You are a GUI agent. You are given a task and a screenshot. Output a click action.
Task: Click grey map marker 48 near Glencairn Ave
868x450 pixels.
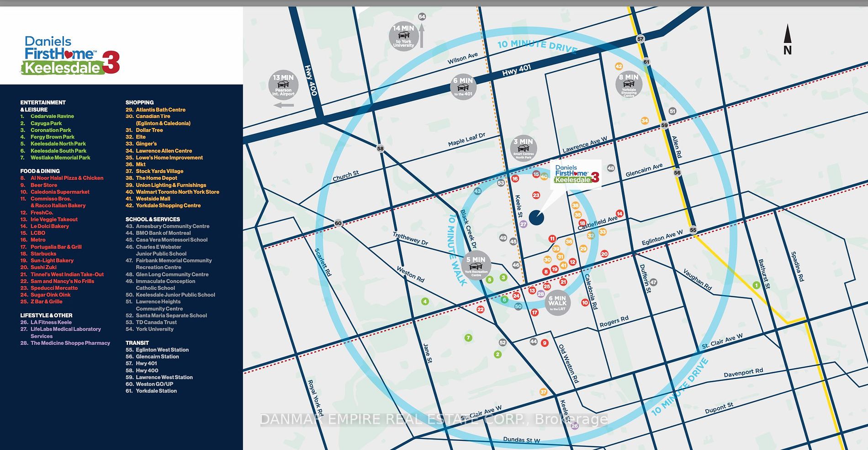[x=611, y=168]
